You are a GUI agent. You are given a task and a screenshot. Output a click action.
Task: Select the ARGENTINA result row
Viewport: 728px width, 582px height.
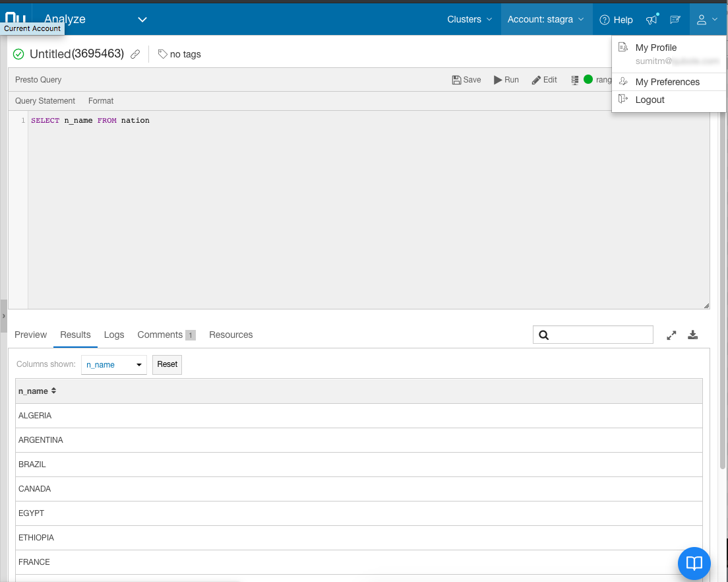coord(359,440)
